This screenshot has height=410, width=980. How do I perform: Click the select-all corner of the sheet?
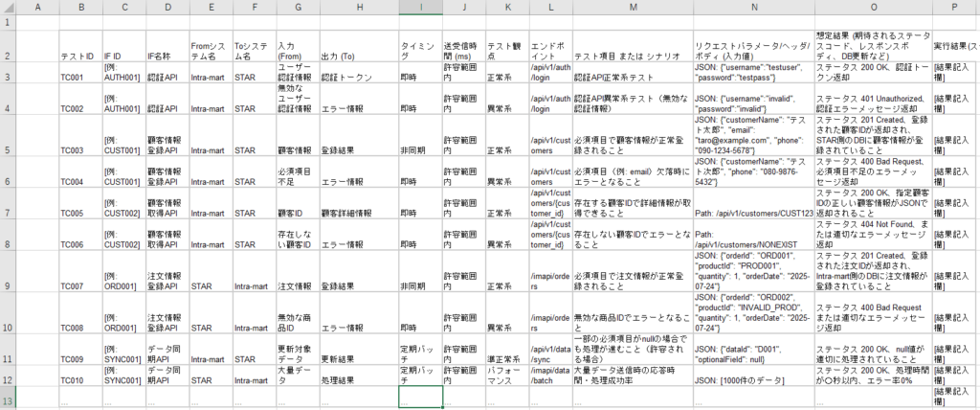point(7,7)
